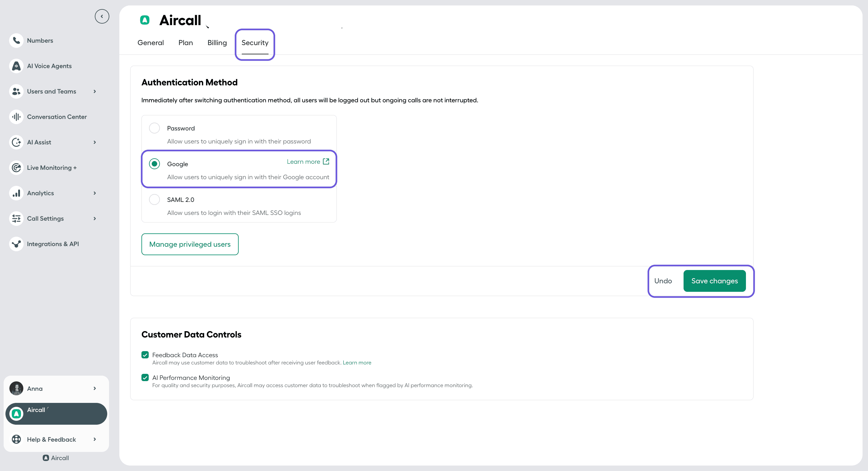Collapse the sidebar with the back chevron

[102, 16]
